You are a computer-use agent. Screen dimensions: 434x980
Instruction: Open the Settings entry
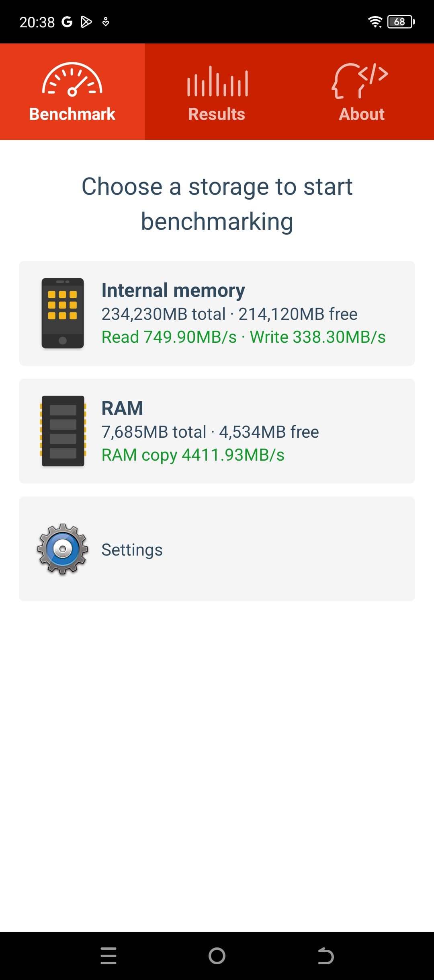tap(217, 549)
